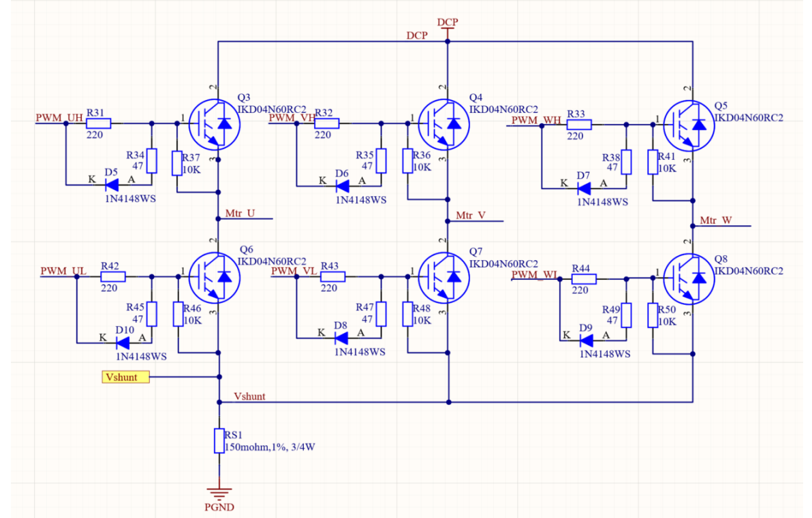Select resistor R44 symbol
Screen dimensions: 812x518
[584, 279]
